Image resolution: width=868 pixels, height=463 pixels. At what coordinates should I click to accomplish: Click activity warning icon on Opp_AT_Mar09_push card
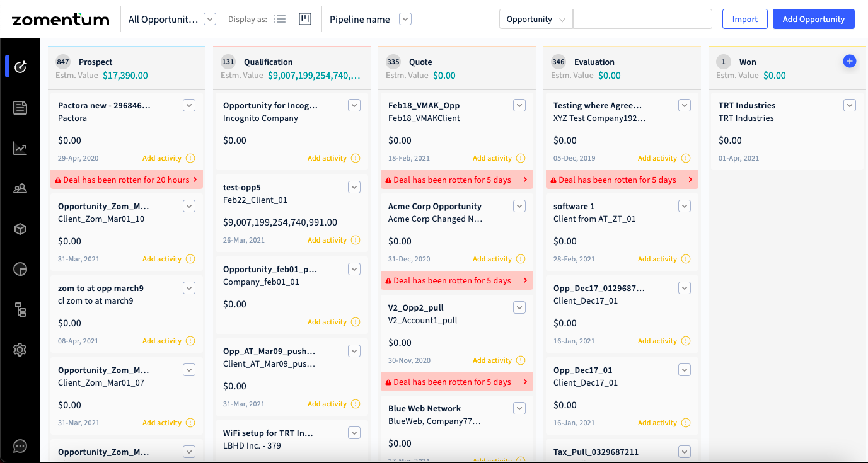click(x=356, y=404)
